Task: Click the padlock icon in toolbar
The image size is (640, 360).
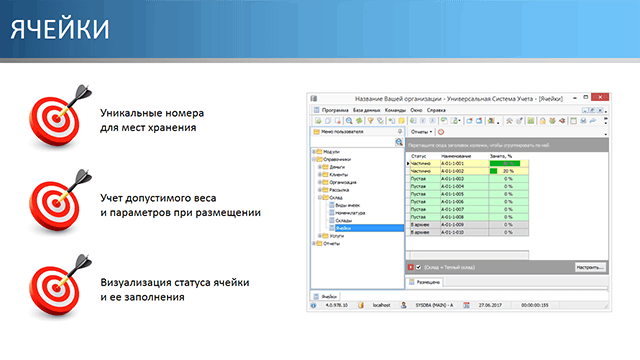Action: [542, 121]
